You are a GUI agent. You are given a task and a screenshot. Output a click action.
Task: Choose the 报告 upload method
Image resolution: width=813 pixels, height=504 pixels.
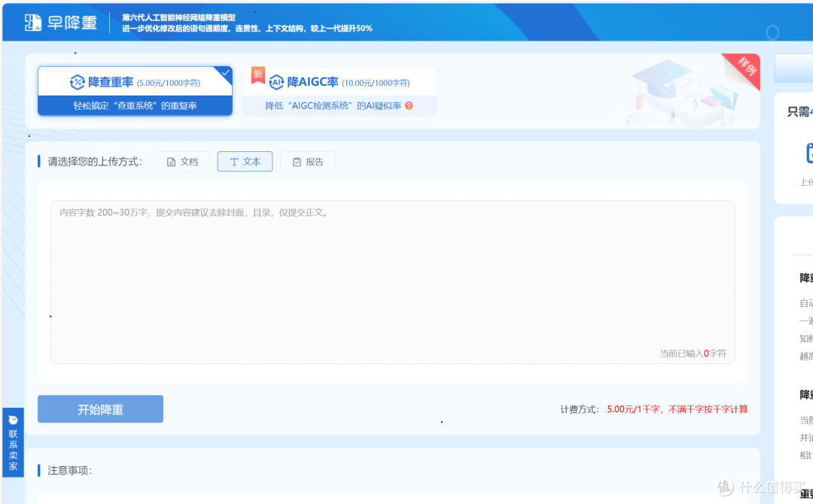307,162
